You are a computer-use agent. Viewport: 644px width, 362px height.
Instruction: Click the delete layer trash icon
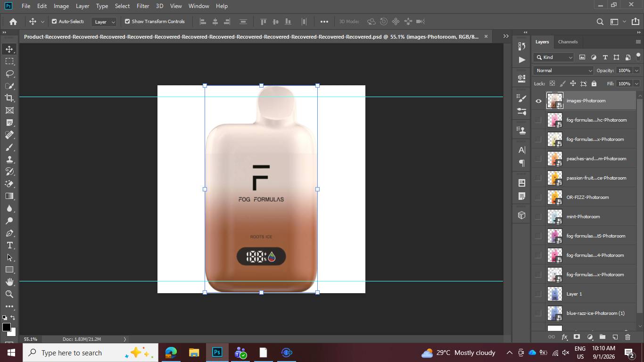click(627, 337)
